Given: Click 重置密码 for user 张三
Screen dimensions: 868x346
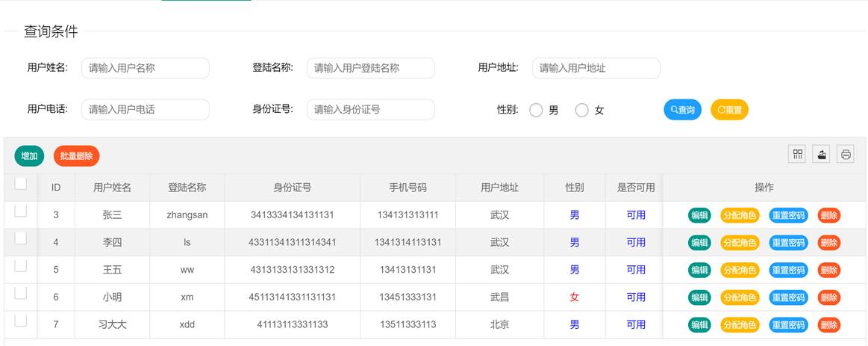Looking at the screenshot, I should (x=788, y=215).
